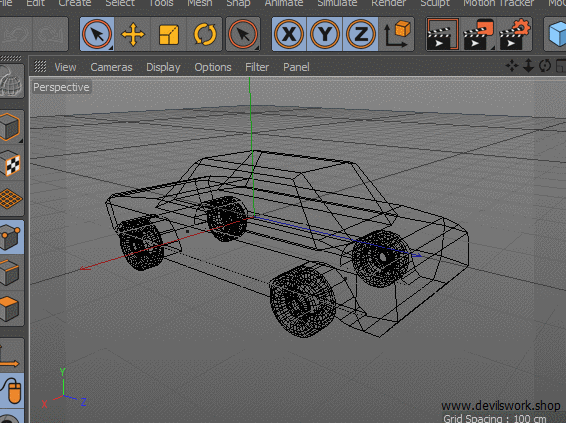Click the Perspective viewport label

tap(61, 87)
